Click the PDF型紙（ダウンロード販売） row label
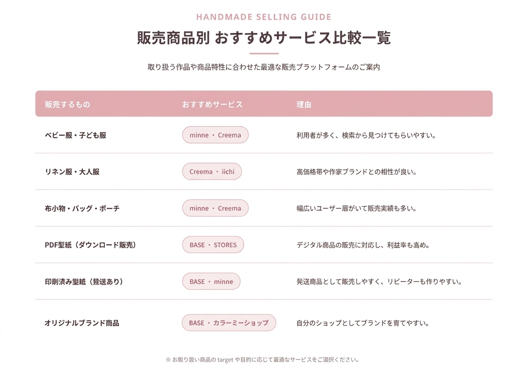 (x=90, y=245)
